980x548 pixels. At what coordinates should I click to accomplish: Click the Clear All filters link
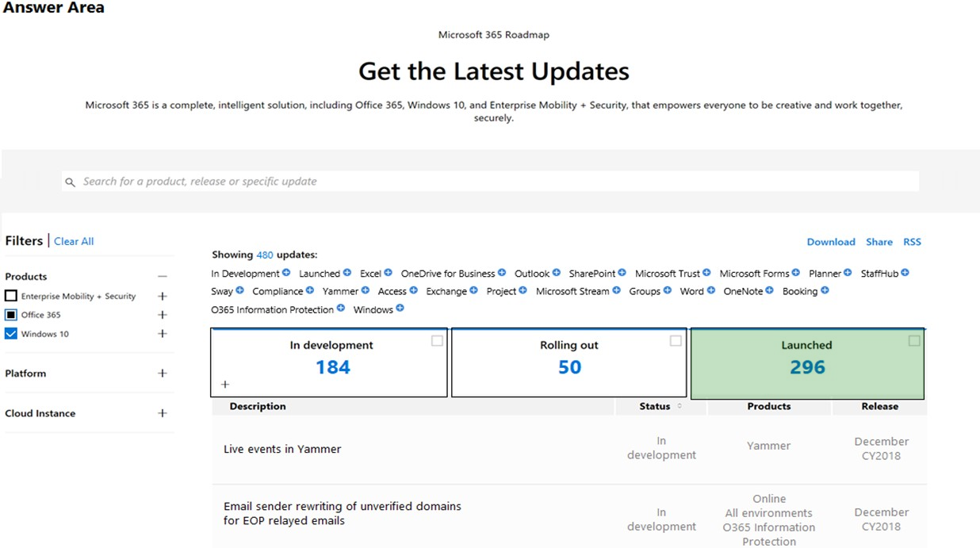74,241
